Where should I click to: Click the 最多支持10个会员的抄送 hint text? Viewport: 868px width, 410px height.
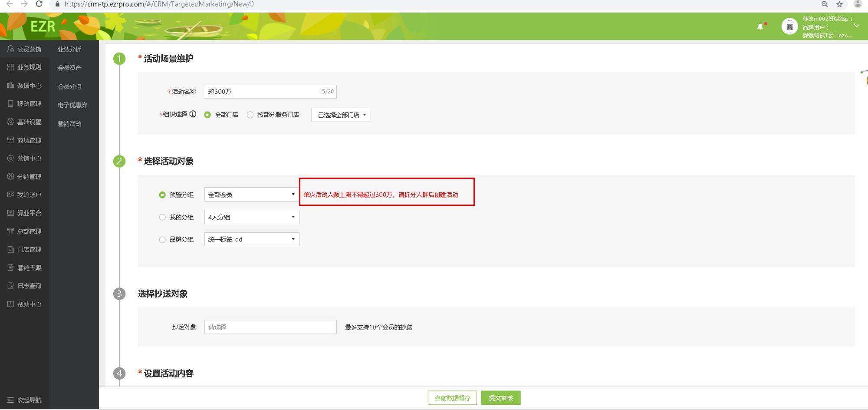pyautogui.click(x=379, y=327)
